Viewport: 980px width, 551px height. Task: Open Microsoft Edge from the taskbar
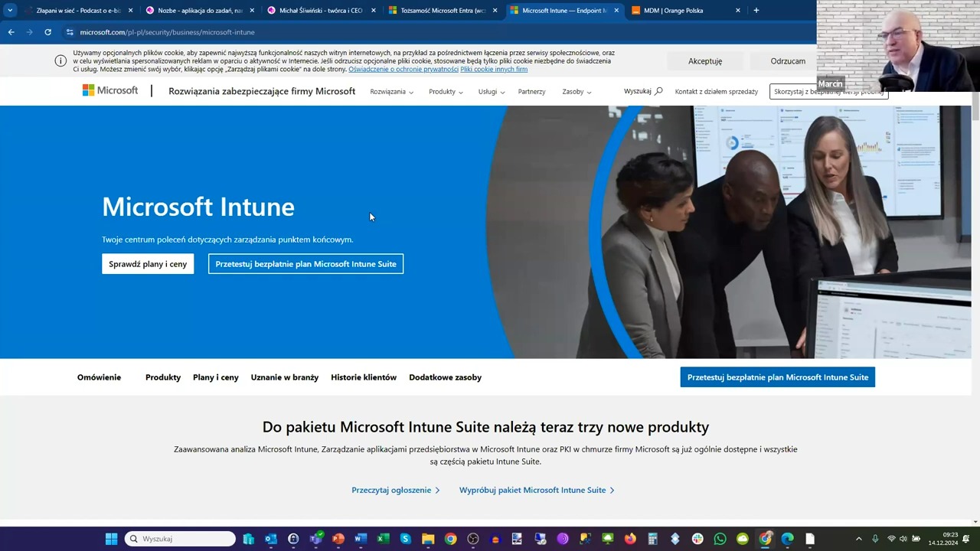(x=787, y=539)
